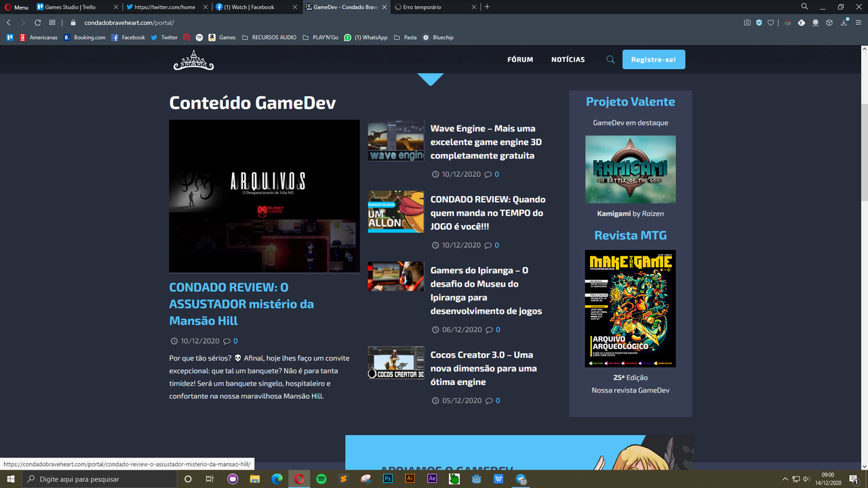The width and height of the screenshot is (868, 488).
Task: Open the Revista MTG heading link
Action: (x=631, y=235)
